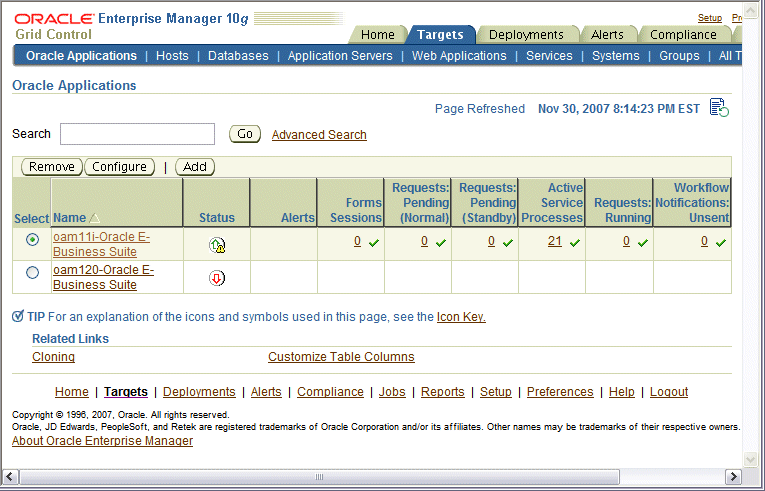Viewport: 765px width, 491px height.
Task: Click the Configure button
Action: pyautogui.click(x=120, y=166)
